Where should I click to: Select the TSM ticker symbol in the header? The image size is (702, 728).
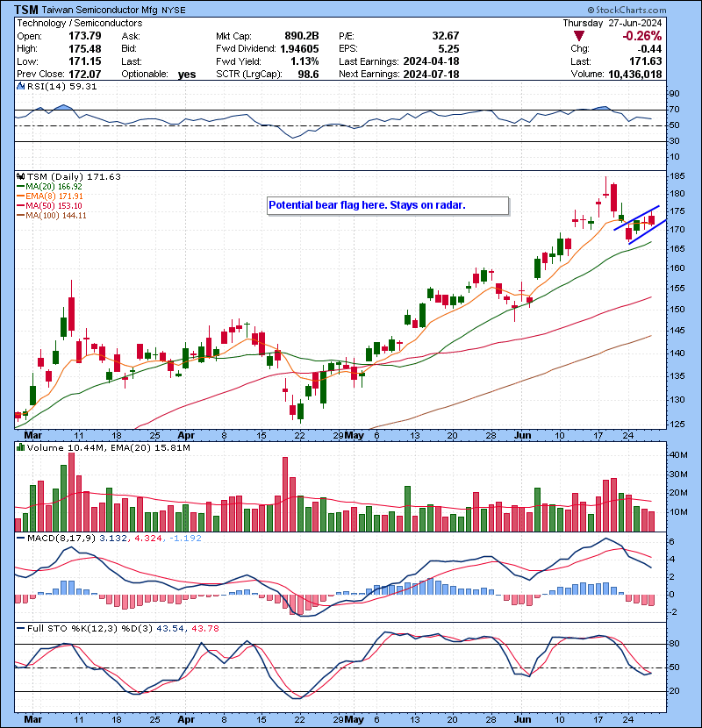(x=26, y=10)
